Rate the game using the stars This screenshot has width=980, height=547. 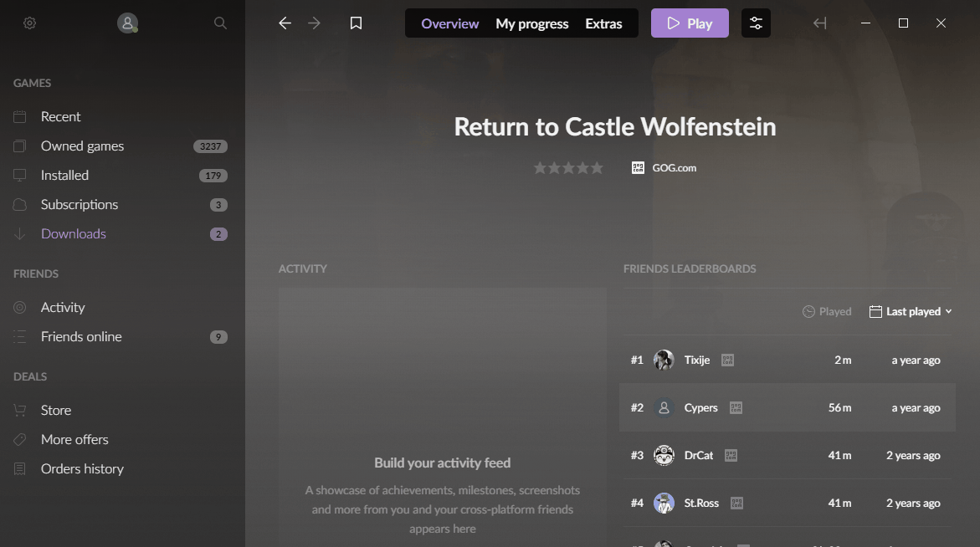(x=568, y=168)
